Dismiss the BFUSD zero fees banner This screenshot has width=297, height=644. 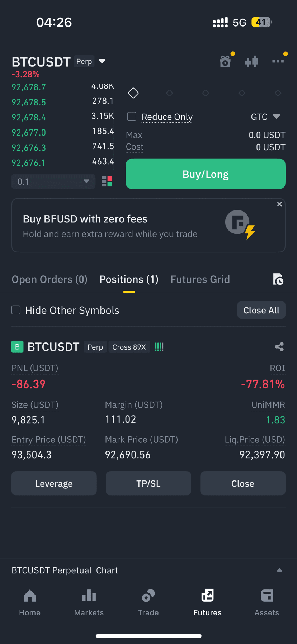[x=279, y=204]
